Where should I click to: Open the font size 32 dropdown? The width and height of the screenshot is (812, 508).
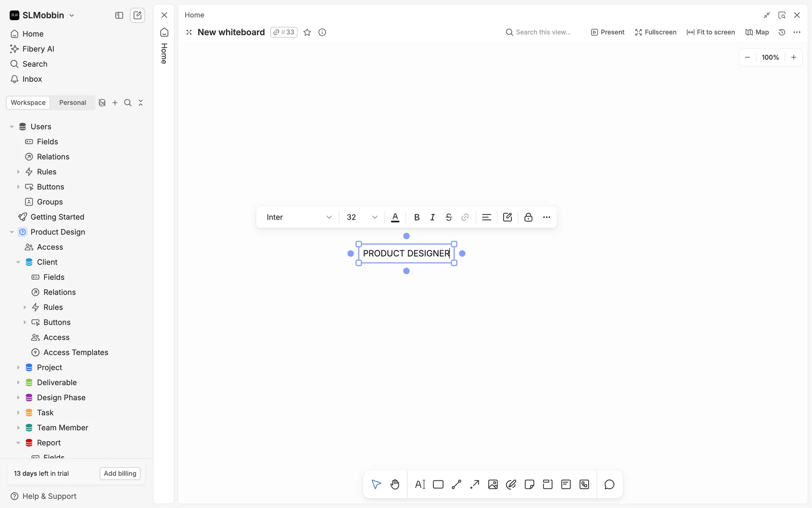362,217
